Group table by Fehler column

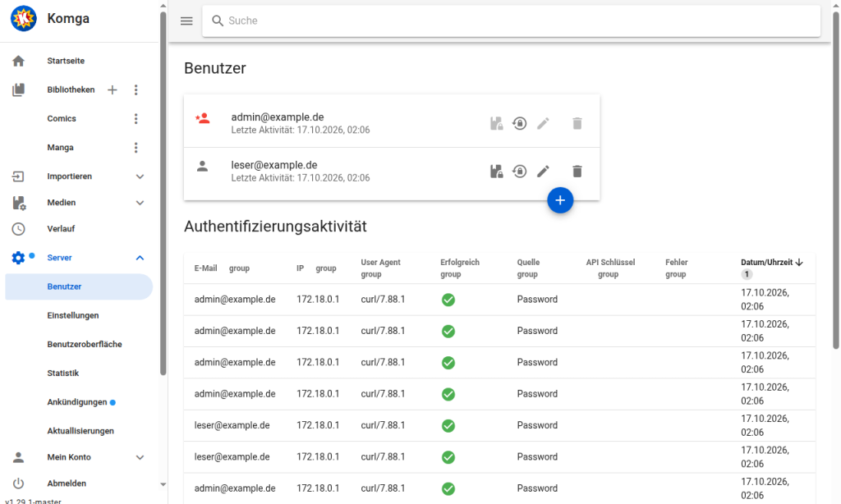click(676, 274)
